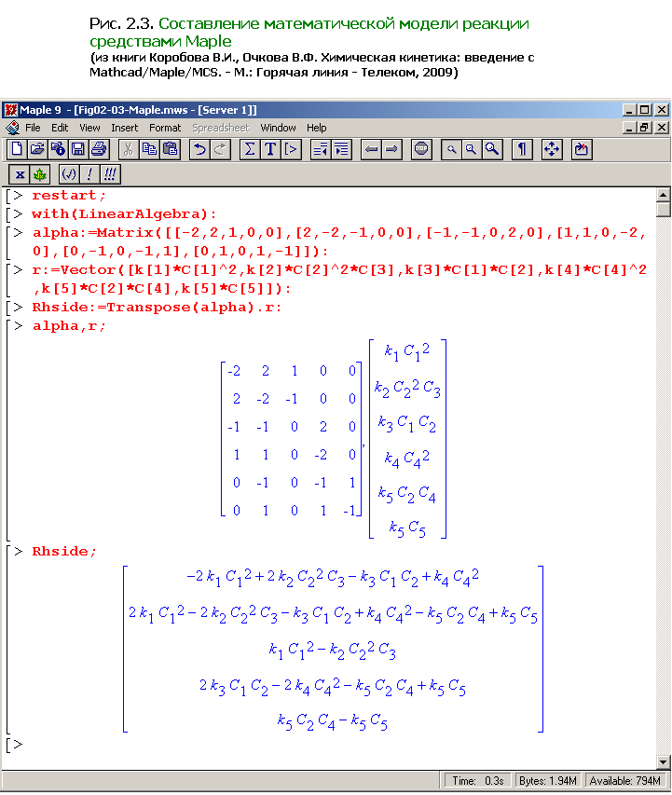Go back with the left arrow icon
This screenshot has width=672, height=795.
click(371, 149)
